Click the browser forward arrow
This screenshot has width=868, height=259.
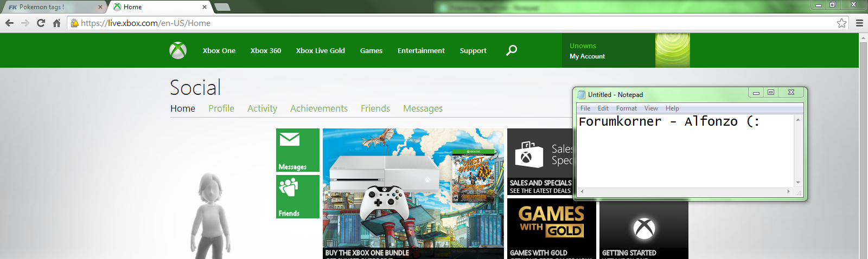(x=25, y=23)
